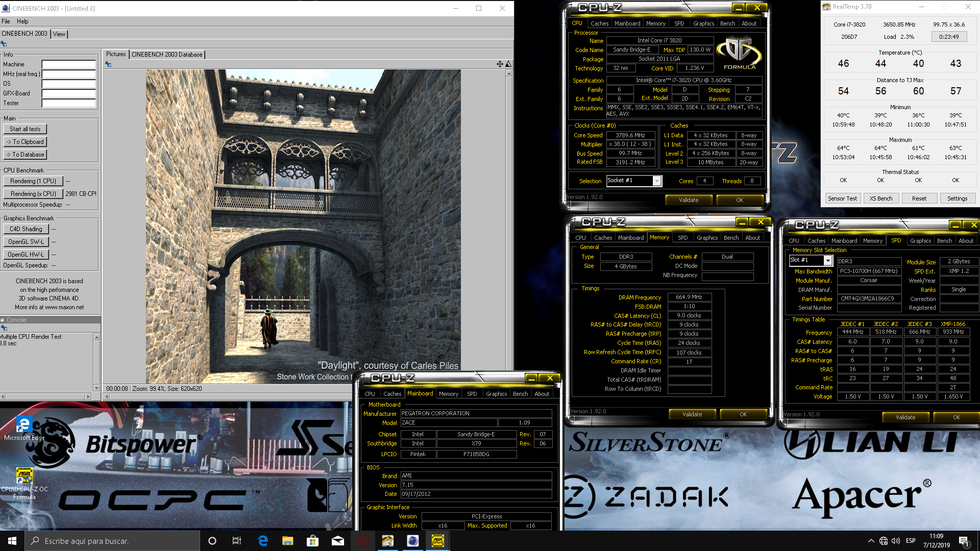Start the C4D Shading test
Image resolution: width=980 pixels, height=551 pixels.
pos(26,229)
